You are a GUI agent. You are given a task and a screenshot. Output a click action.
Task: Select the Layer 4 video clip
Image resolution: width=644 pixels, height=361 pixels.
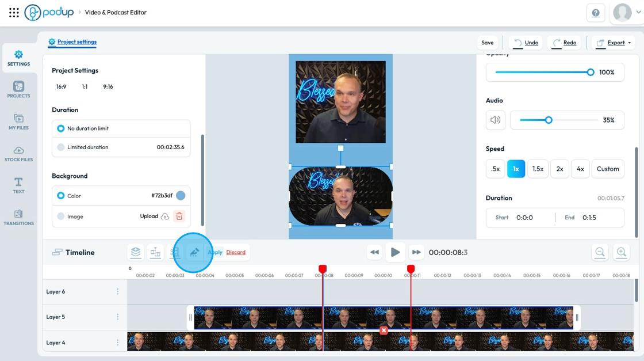click(380, 341)
